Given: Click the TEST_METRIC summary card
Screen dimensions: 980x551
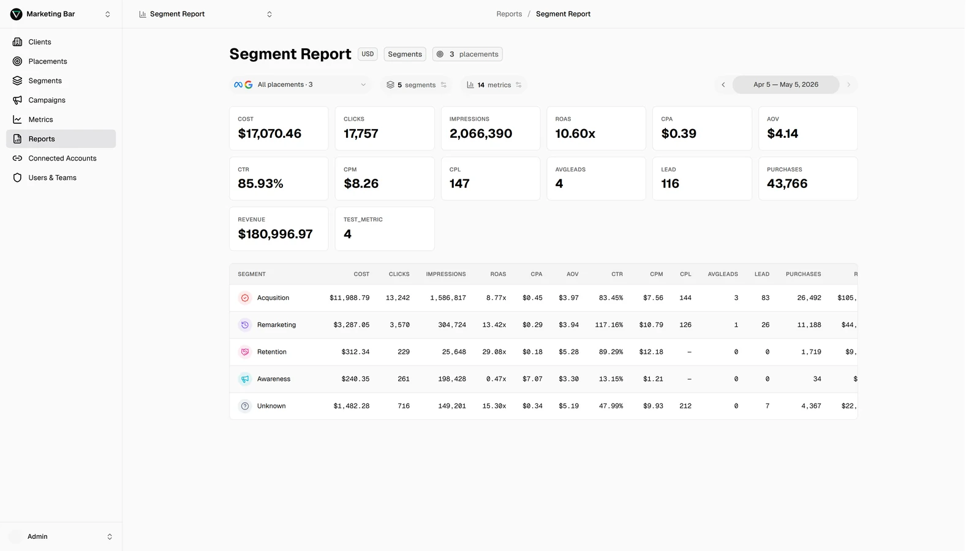Looking at the screenshot, I should 385,229.
